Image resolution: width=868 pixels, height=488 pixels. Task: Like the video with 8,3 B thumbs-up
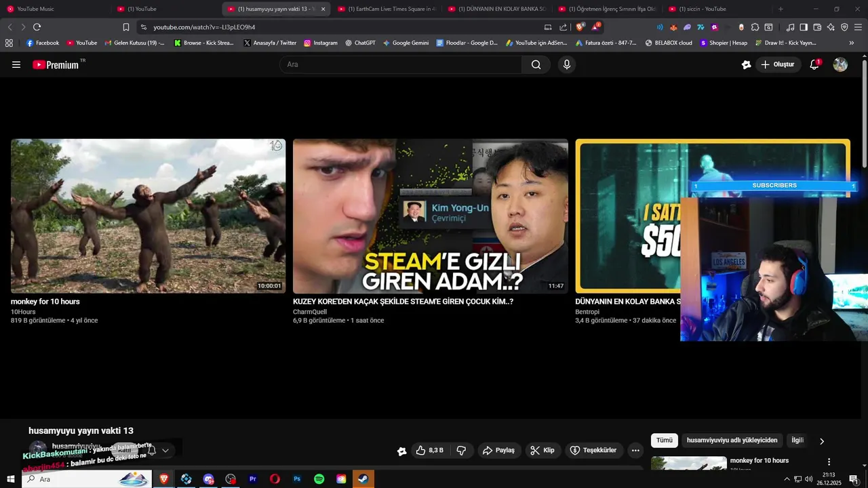(429, 450)
